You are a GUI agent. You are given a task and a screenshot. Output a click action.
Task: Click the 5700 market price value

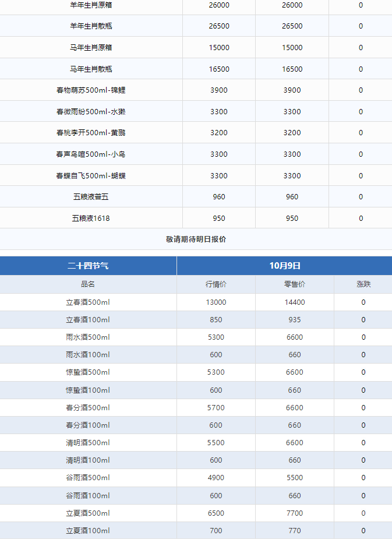coord(216,408)
